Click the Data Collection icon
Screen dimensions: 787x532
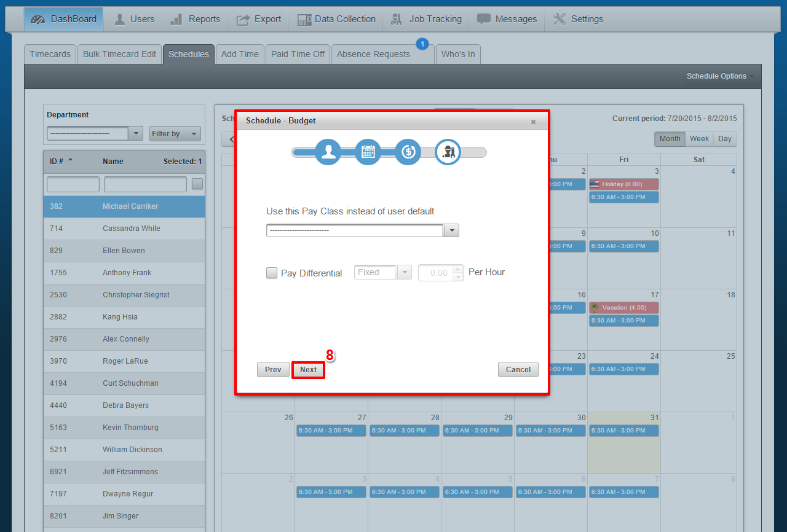click(304, 19)
